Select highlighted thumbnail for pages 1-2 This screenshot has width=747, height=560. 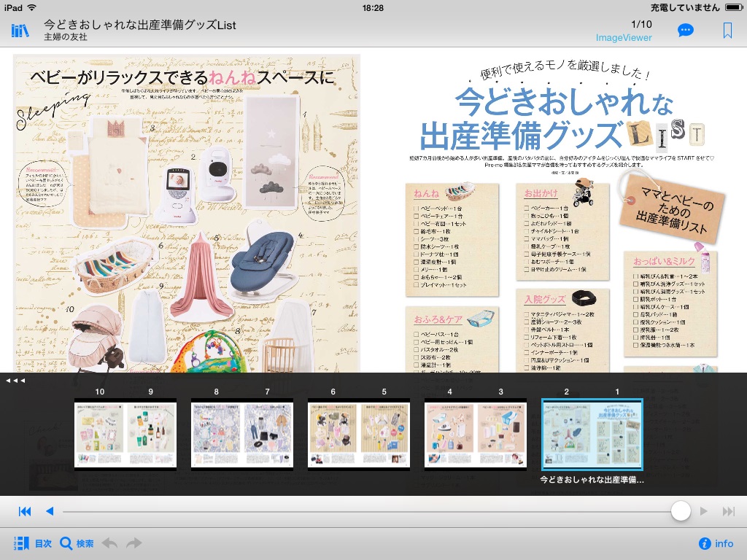click(592, 435)
